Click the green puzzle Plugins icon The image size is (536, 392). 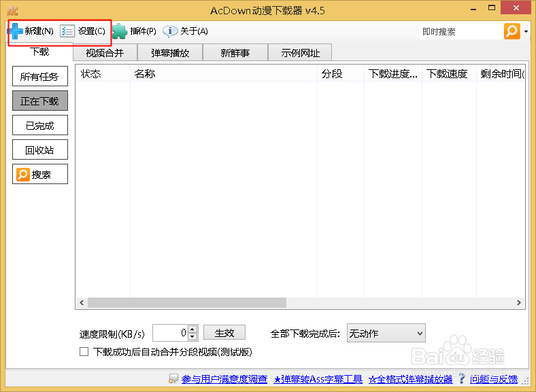pos(120,31)
